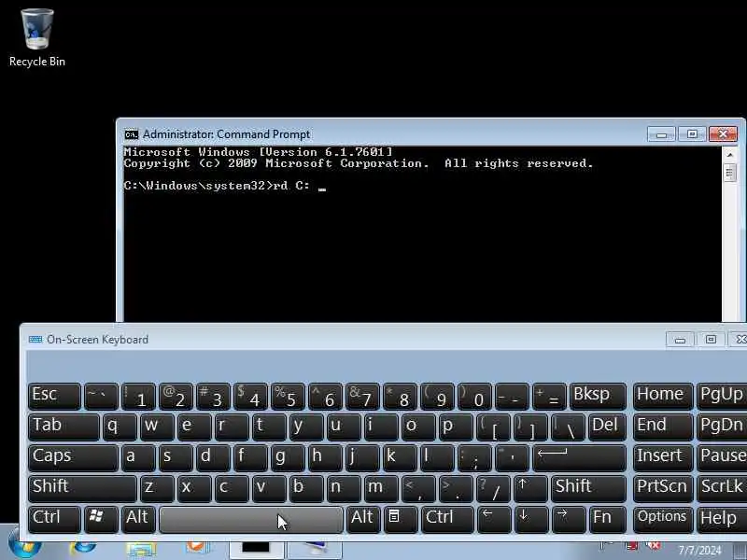The width and height of the screenshot is (747, 560).
Task: Tap the Windows logo key on keyboard
Action: 101,519
